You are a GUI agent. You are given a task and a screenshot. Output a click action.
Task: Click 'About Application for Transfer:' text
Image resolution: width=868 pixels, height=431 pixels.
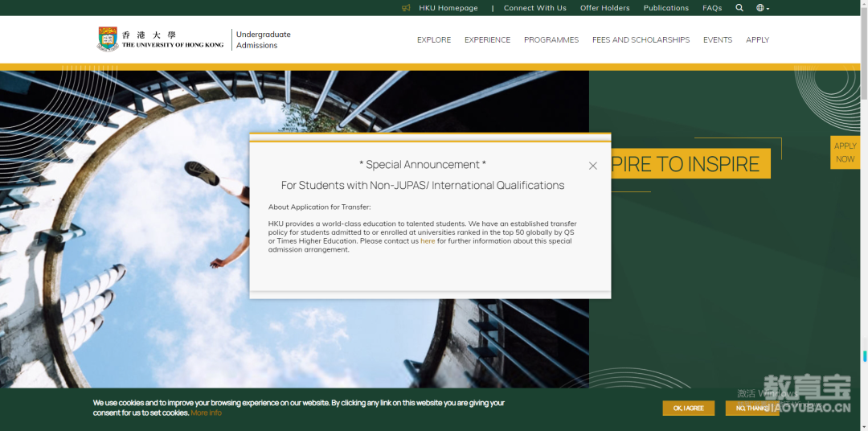coord(319,207)
